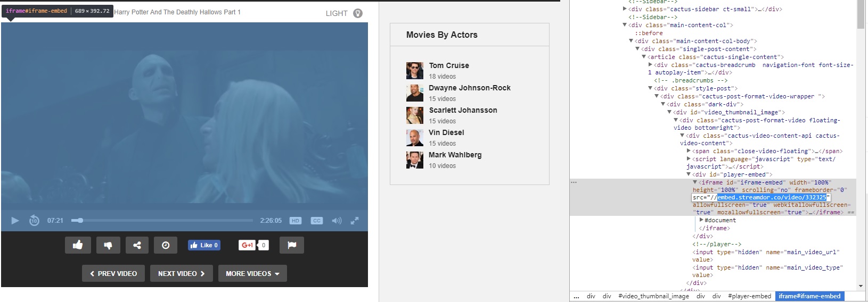Collapse the cactus-single-content article node
The width and height of the screenshot is (868, 302).
[644, 57]
